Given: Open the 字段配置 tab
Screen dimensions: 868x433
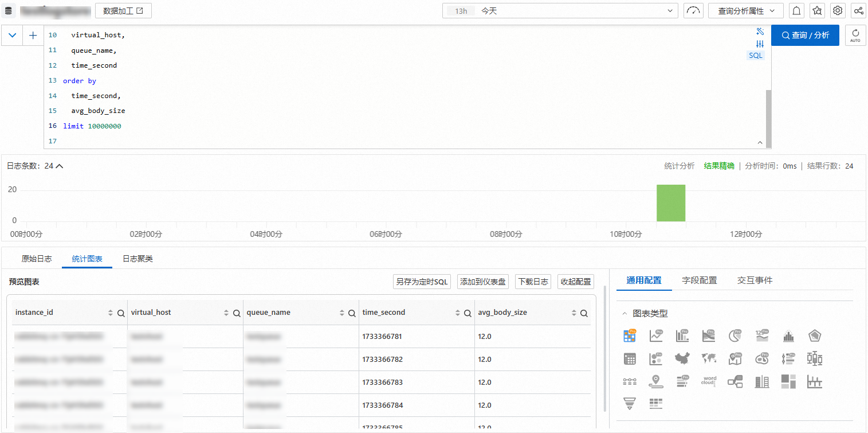Looking at the screenshot, I should [x=700, y=280].
